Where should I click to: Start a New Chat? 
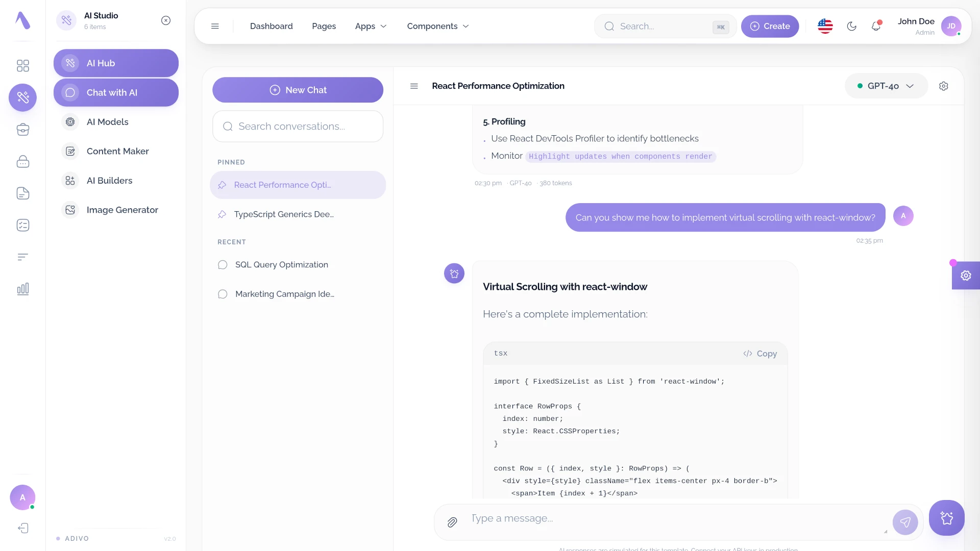point(298,90)
